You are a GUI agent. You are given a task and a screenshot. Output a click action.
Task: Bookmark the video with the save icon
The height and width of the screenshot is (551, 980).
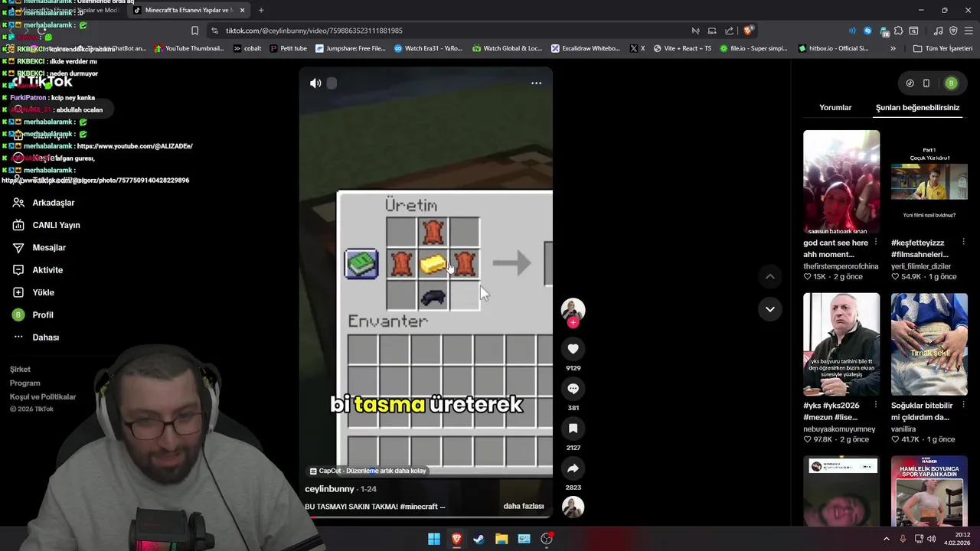tap(573, 429)
